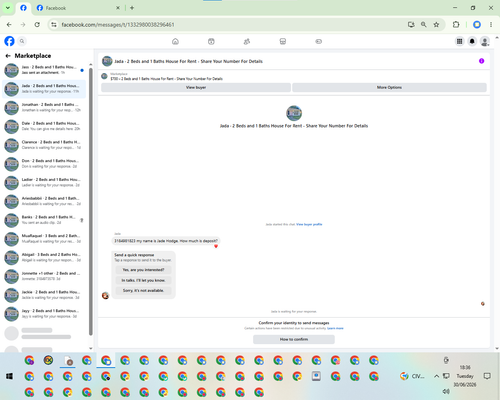Screen dimensions: 500x400
Task: Click the address bar URL
Action: pos(118,25)
